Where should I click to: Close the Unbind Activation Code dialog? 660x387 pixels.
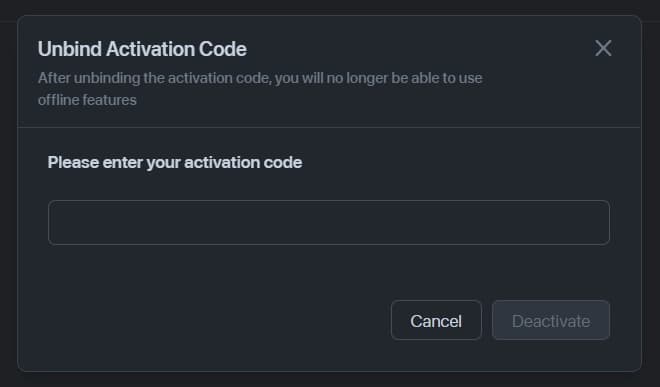coord(603,48)
